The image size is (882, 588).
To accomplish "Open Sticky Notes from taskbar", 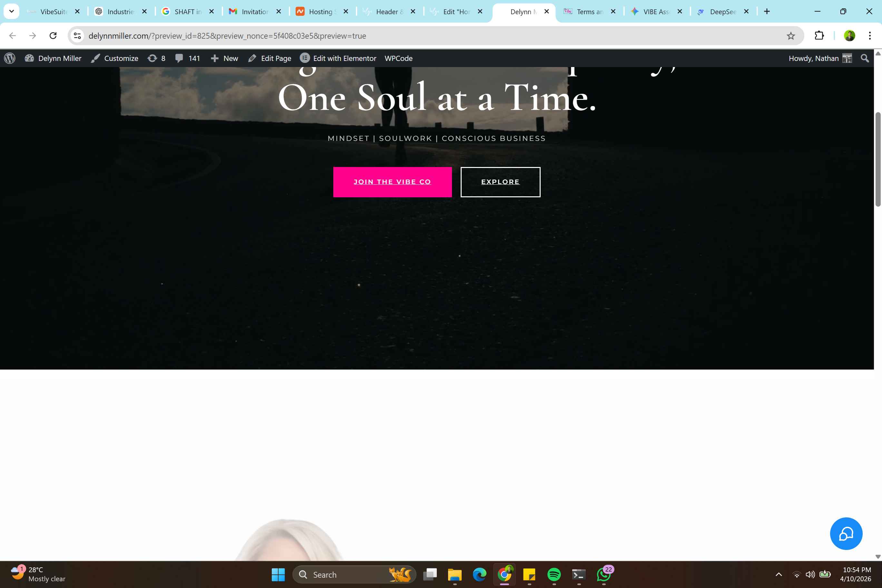I will click(529, 574).
